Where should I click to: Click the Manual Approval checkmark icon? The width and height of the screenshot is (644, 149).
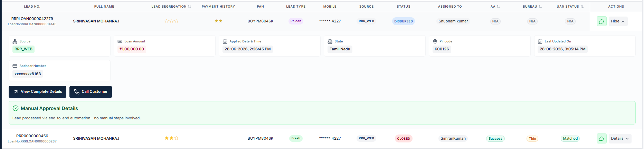(x=16, y=108)
